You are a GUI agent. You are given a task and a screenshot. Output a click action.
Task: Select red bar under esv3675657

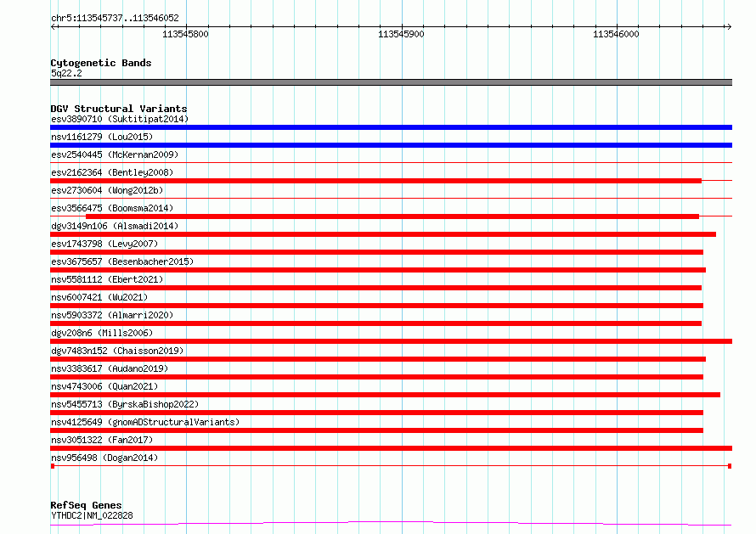378,270
